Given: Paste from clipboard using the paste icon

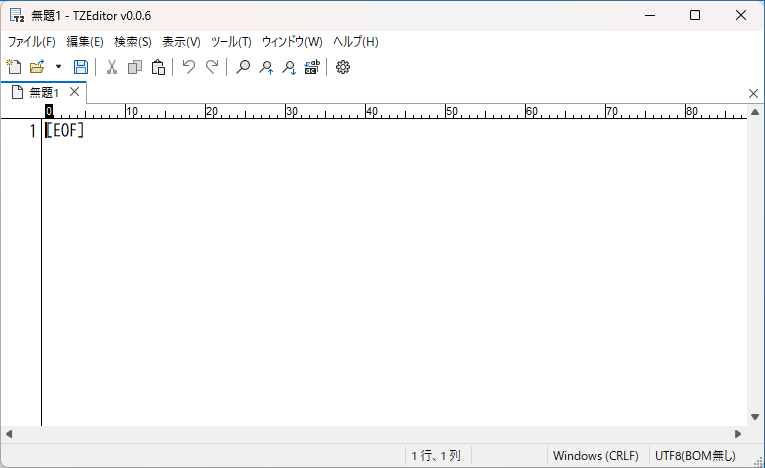Looking at the screenshot, I should click(158, 67).
